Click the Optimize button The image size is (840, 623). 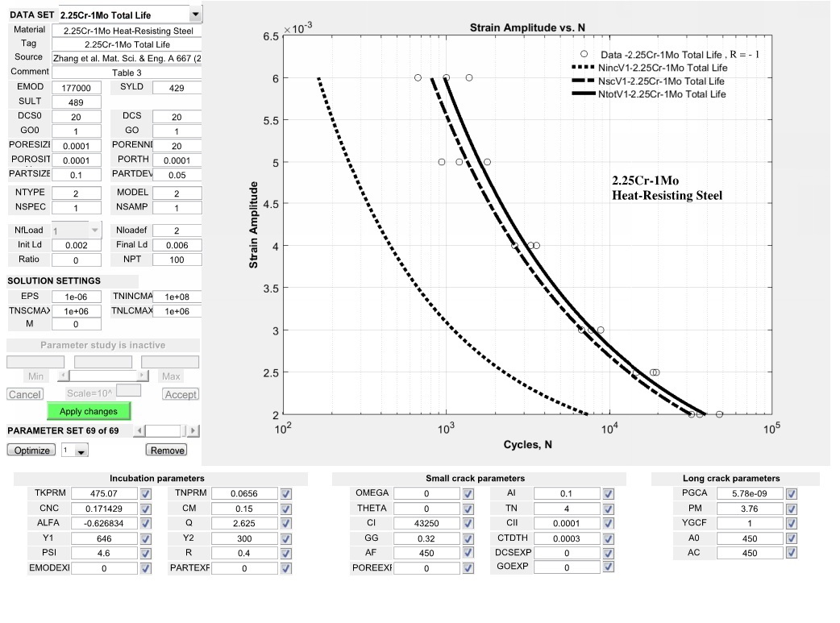tap(31, 451)
